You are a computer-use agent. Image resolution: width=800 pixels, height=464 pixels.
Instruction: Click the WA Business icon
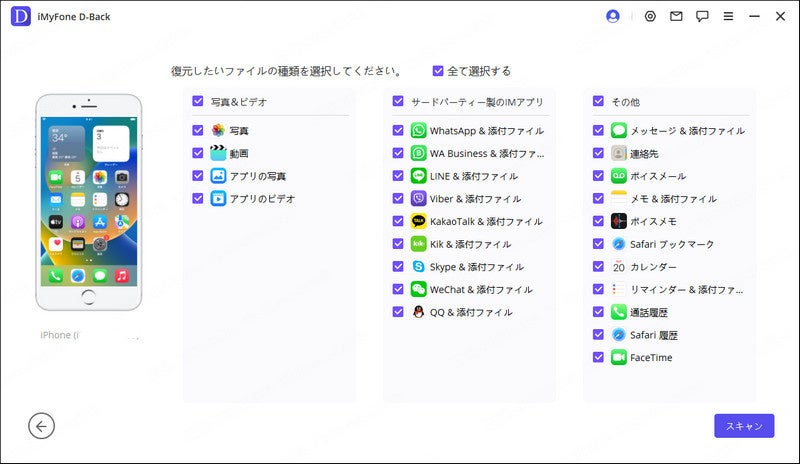418,153
